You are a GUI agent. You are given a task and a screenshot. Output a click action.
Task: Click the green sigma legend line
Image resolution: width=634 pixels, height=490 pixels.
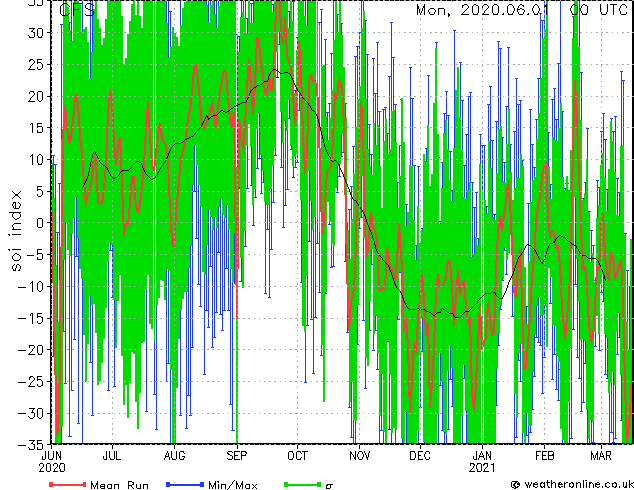[x=303, y=484]
